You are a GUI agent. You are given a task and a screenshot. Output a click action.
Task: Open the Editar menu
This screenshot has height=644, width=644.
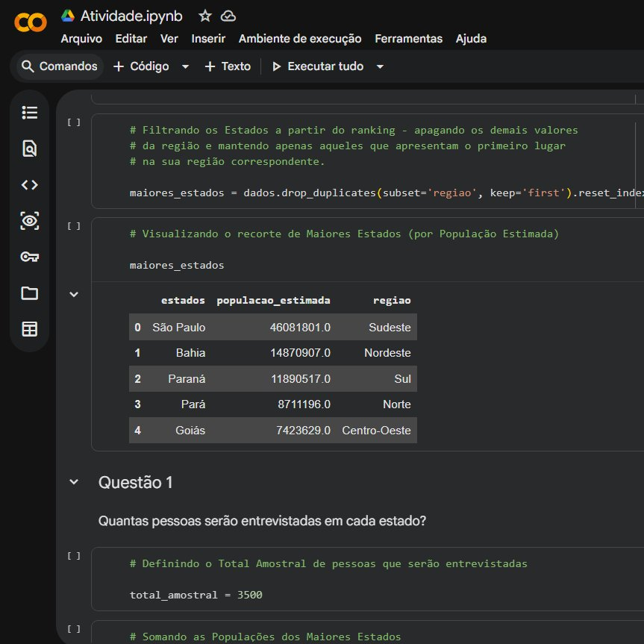tap(131, 39)
